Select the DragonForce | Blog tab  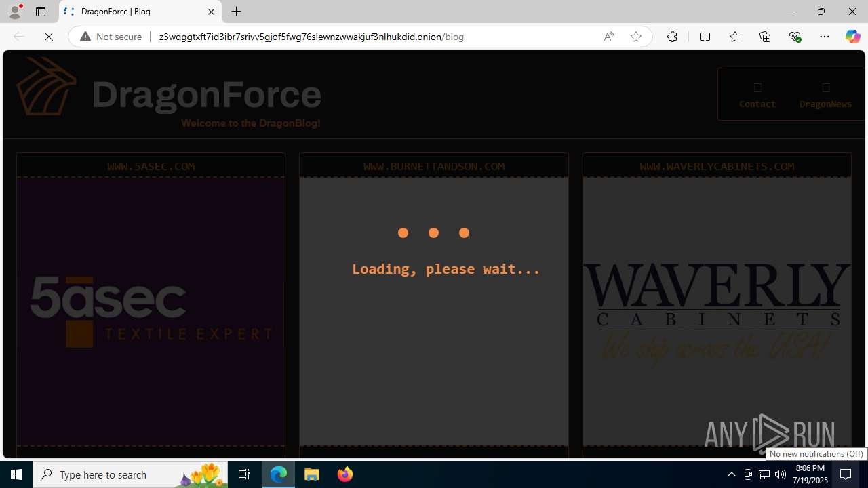click(x=140, y=12)
